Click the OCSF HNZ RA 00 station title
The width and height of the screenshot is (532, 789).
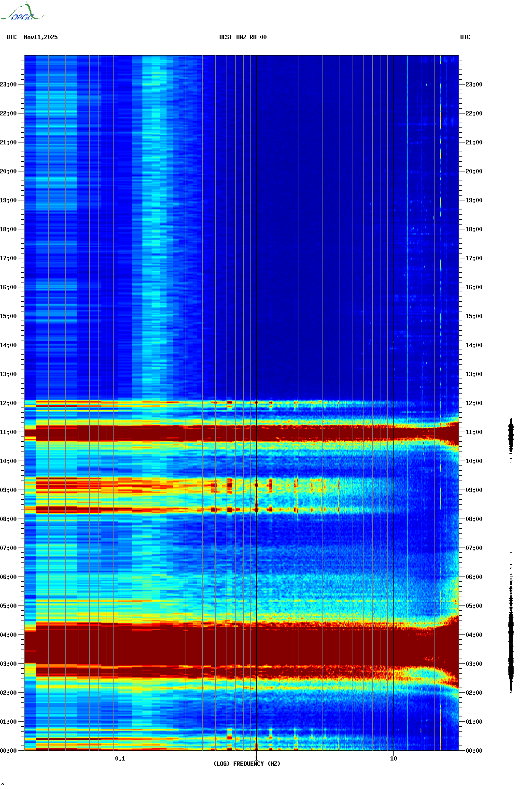tap(243, 37)
